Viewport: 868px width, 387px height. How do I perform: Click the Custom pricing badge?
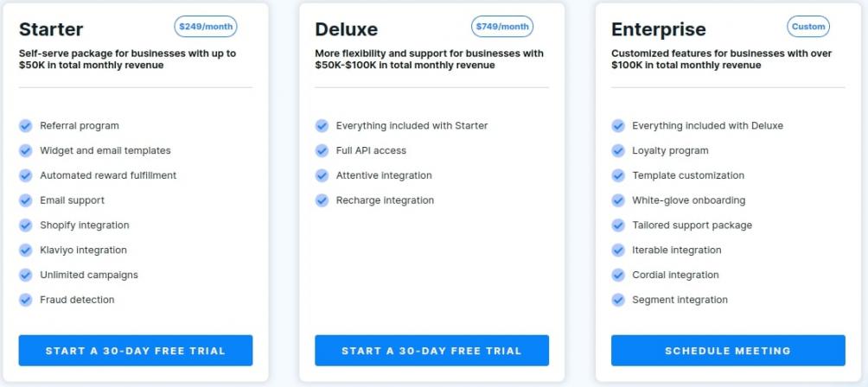(808, 27)
